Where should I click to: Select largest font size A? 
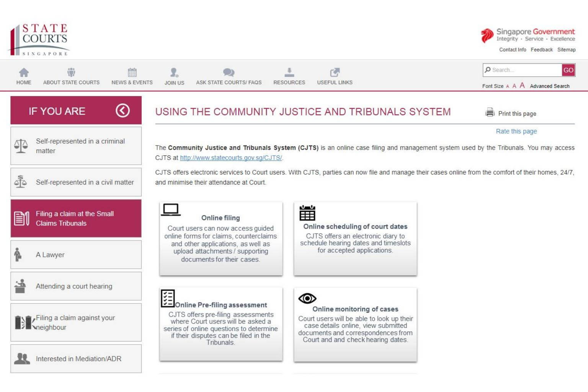coord(522,85)
